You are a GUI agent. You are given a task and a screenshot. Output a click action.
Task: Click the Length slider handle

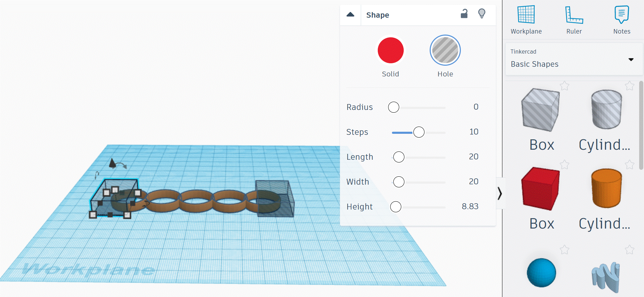tap(399, 157)
